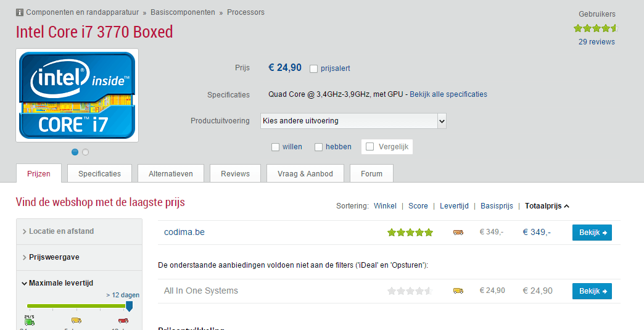Click the green 24/5 fast delivery truck icon
Image resolution: width=644 pixels, height=330 pixels.
point(29,320)
